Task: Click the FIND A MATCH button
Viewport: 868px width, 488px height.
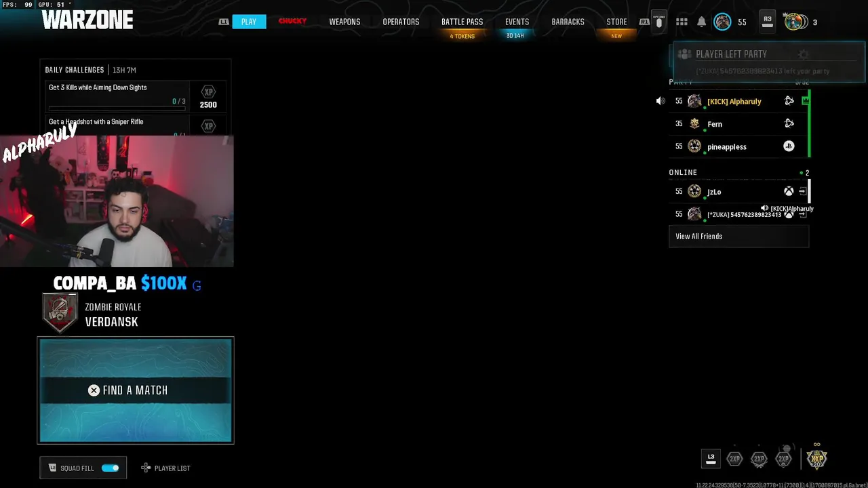Action: coord(136,390)
